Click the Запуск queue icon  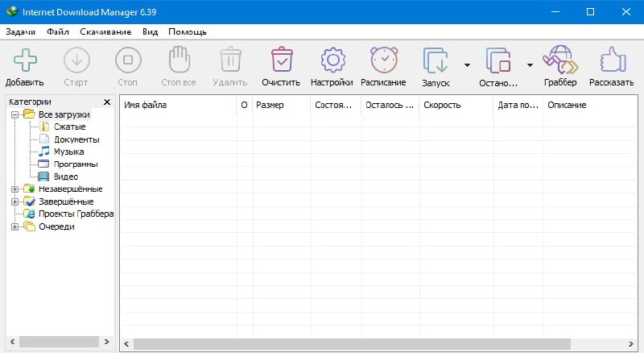(x=436, y=60)
